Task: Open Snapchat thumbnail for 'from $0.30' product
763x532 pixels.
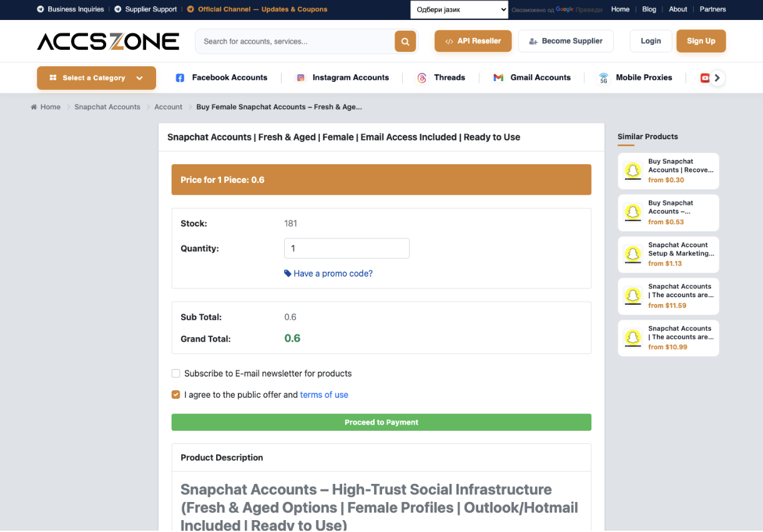Action: pyautogui.click(x=633, y=170)
